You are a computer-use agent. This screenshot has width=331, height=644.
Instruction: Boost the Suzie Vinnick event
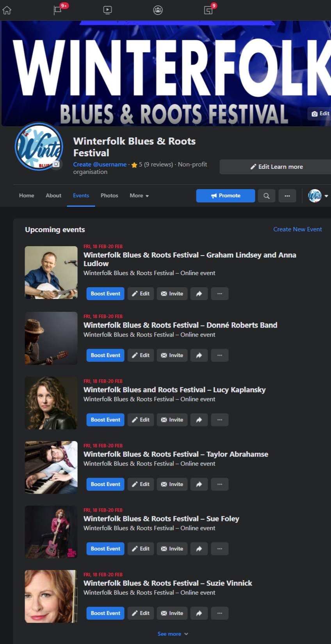105,614
